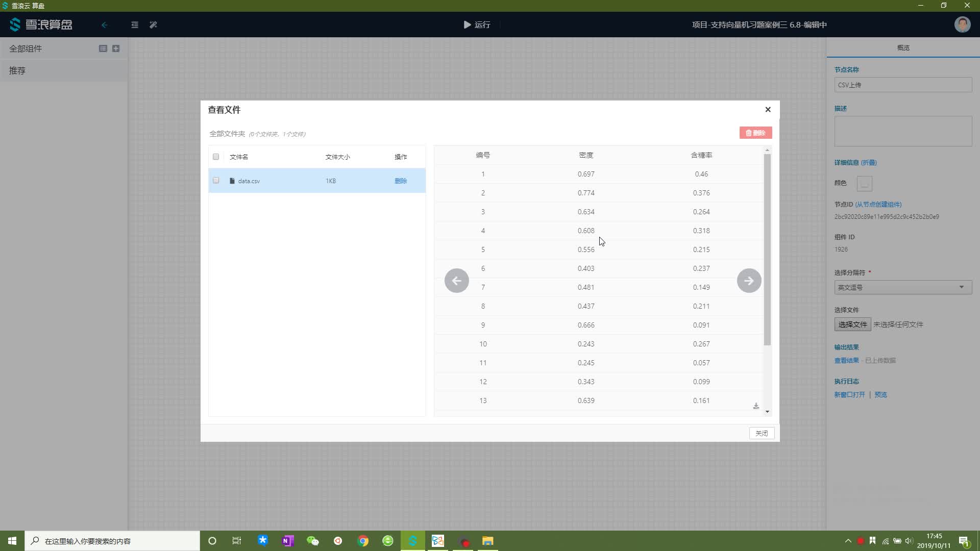Screen dimensions: 980x551
Task: Open user avatar profile menu
Action: point(962,24)
